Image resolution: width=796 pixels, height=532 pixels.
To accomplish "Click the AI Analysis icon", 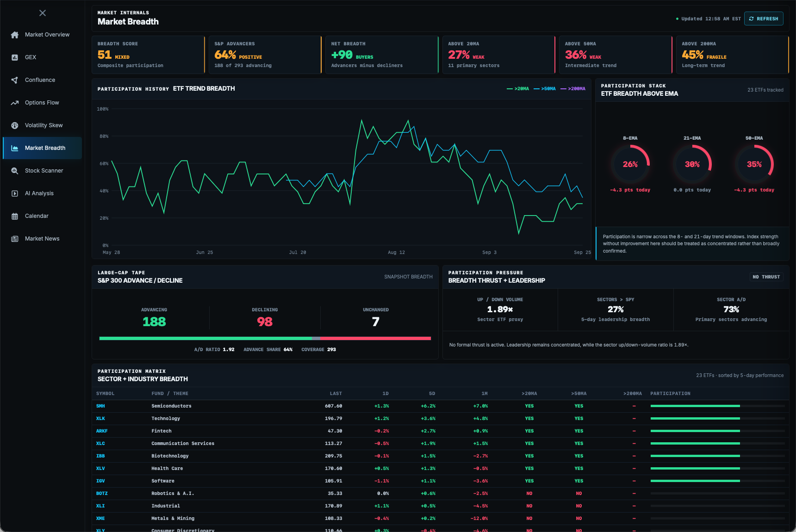I will coord(15,193).
